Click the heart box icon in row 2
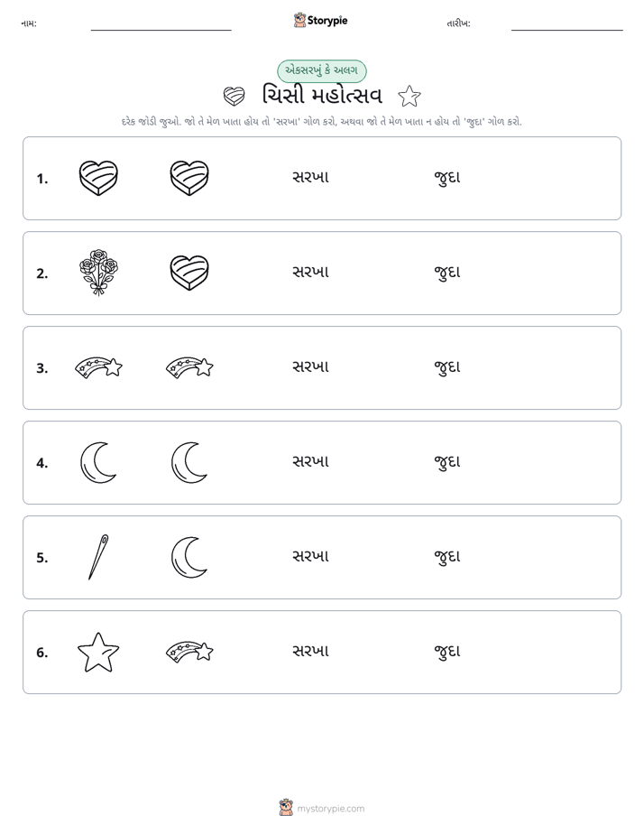This screenshot has width=644, height=834. [x=189, y=273]
